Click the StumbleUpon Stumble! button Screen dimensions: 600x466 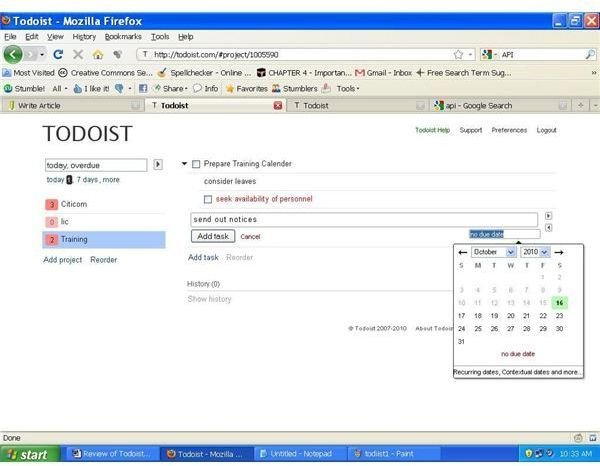pos(24,89)
